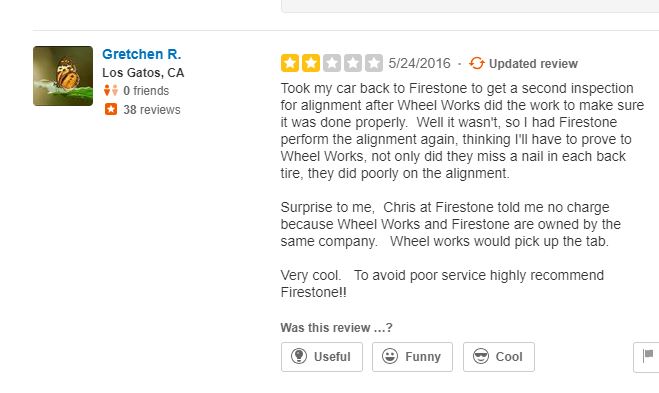Click the flag report button
This screenshot has height=393, width=659.
[x=646, y=357]
